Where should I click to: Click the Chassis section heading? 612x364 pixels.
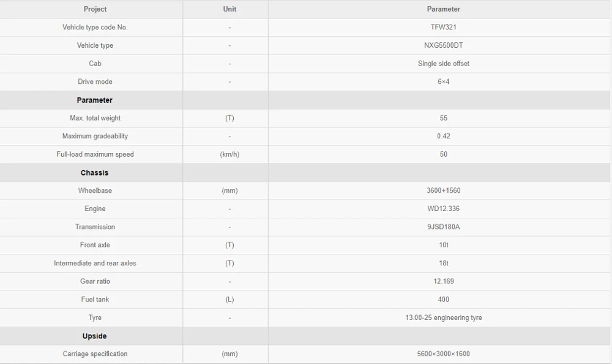pyautogui.click(x=94, y=173)
